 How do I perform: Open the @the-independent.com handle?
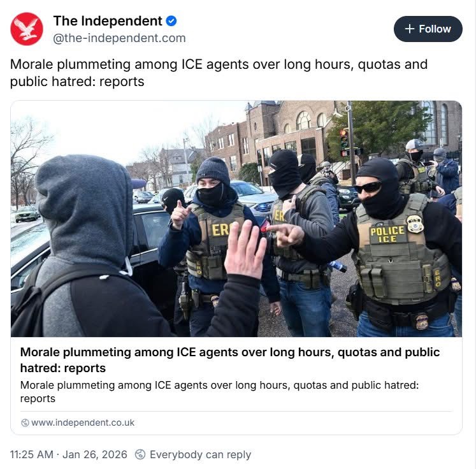119,38
